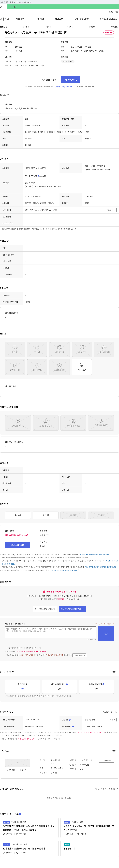Click the 채용절차의 공정화에 관한 법률 제4조의3 link

(95, 555)
